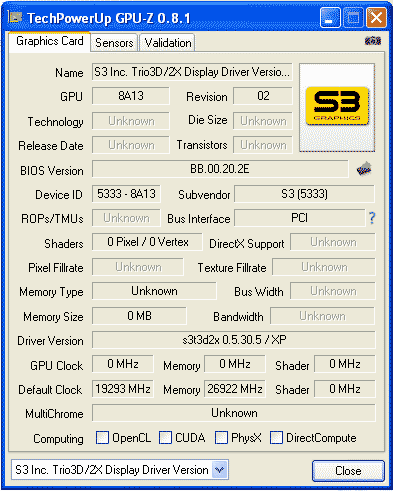Click the "Driver Version" label text

click(x=50, y=341)
